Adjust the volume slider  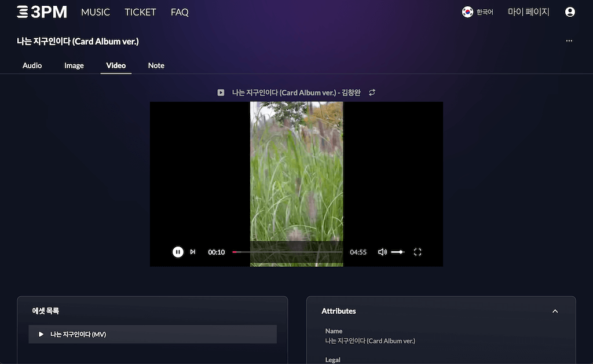[x=397, y=252]
